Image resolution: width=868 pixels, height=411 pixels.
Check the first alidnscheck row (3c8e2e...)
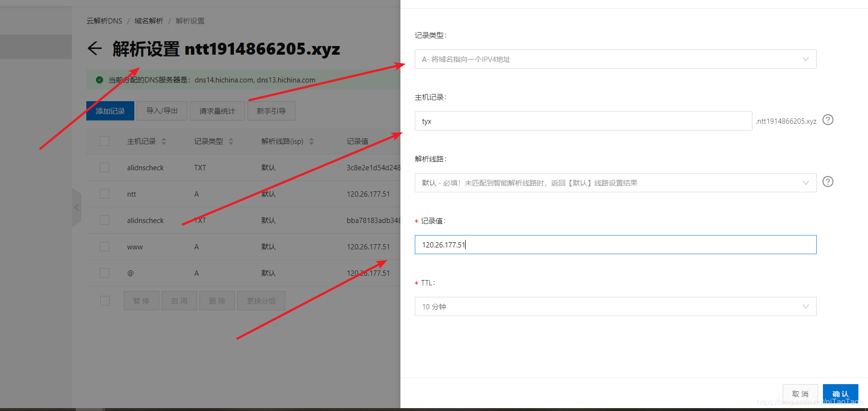coord(105,167)
